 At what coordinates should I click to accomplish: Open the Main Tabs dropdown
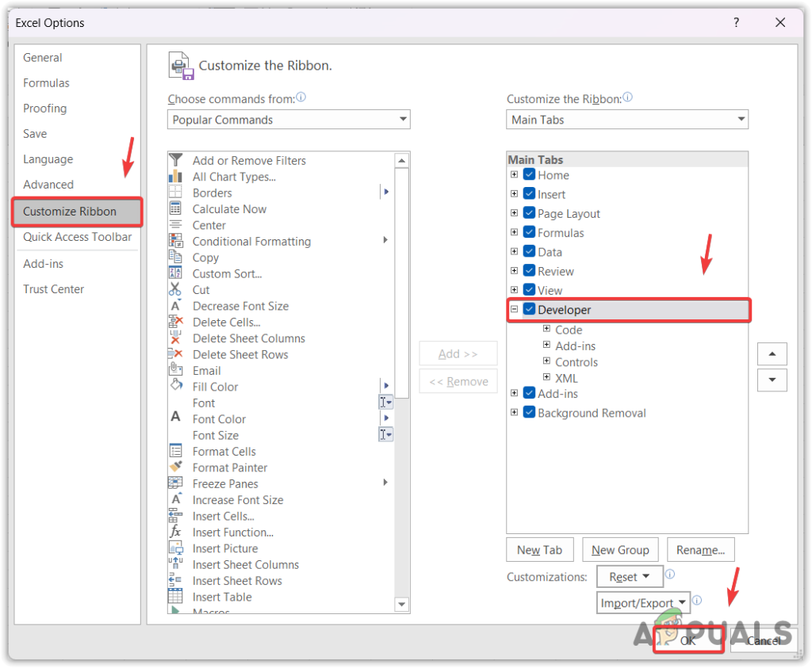click(x=740, y=119)
